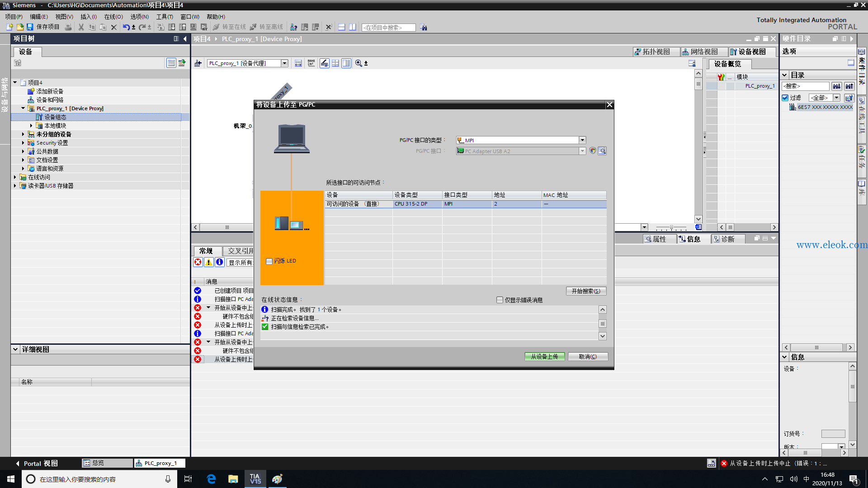Select the CPU 315-2 DP device row
868x488 pixels.
click(466, 204)
